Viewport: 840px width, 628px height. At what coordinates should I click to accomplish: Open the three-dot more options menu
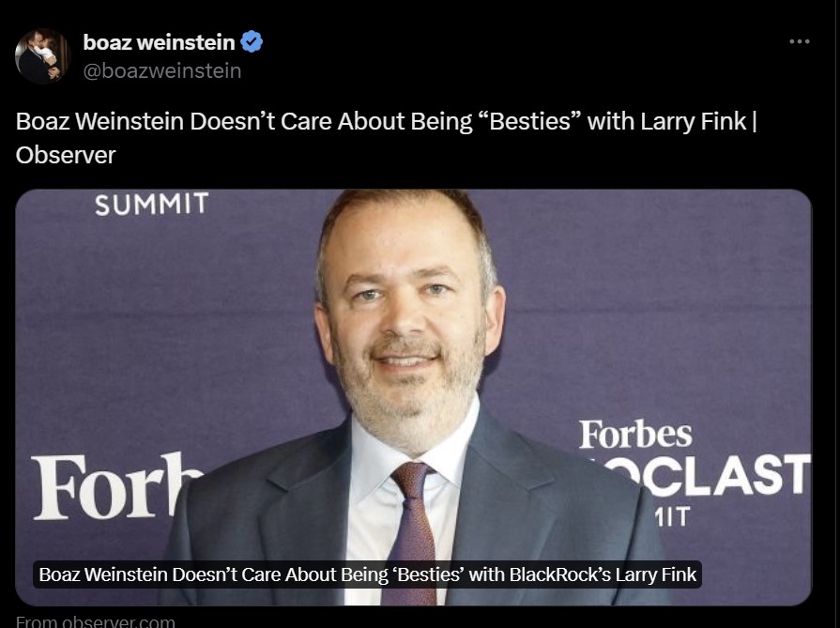tap(799, 42)
